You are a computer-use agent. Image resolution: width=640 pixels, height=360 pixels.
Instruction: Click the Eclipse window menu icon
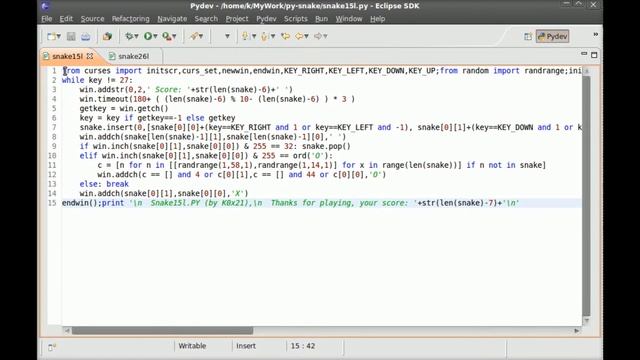click(x=45, y=6)
